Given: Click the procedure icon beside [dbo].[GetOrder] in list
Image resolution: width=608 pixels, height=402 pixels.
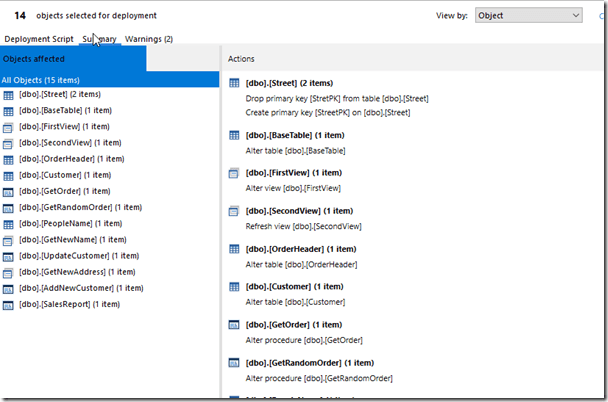Looking at the screenshot, I should click(9, 191).
